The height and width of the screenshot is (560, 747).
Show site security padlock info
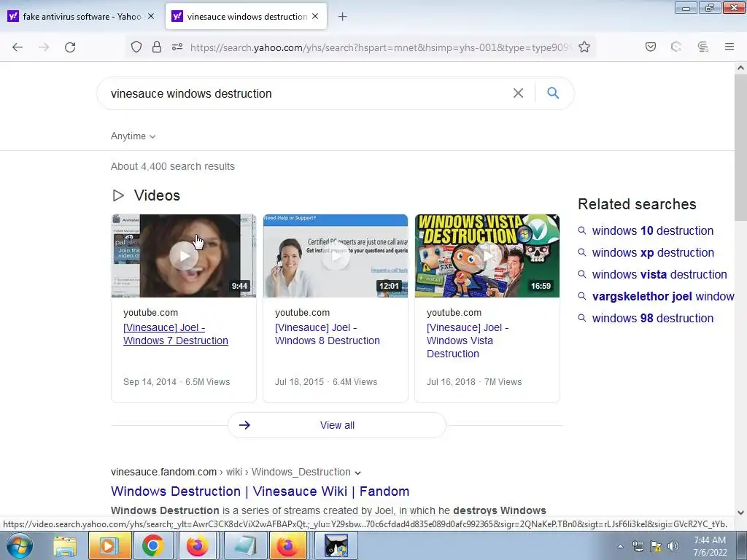157,47
